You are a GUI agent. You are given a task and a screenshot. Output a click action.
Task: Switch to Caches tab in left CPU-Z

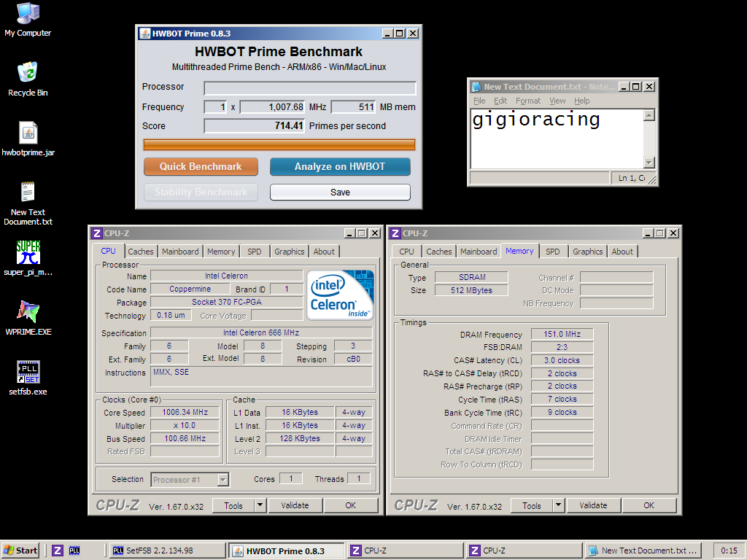point(141,252)
